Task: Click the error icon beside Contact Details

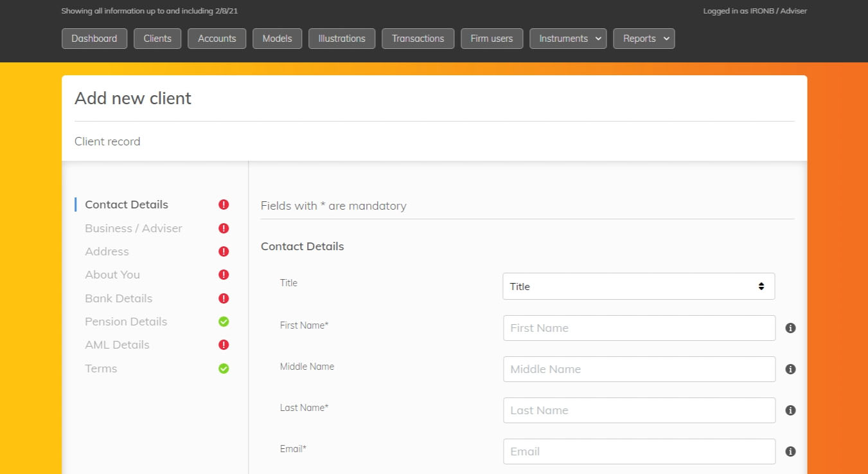Action: [224, 204]
